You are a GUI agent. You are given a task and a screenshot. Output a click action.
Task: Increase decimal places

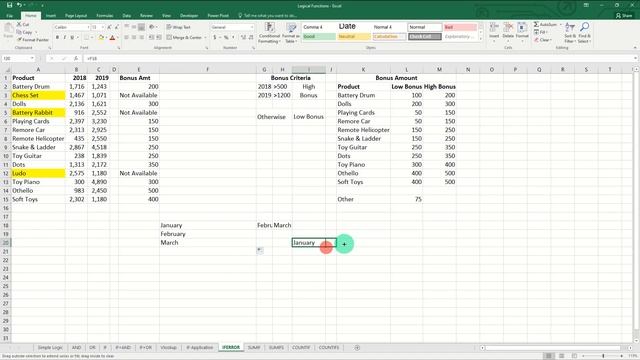(243, 38)
